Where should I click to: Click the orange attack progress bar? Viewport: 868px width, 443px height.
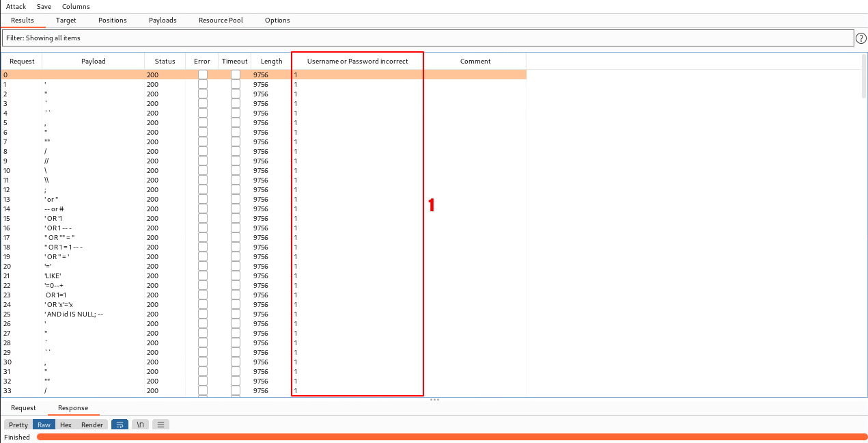pos(451,437)
